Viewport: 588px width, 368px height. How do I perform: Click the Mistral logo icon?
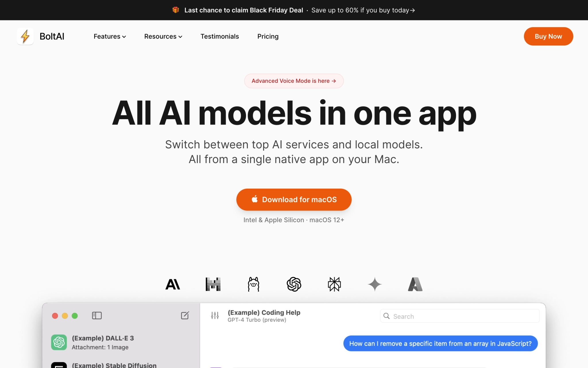pyautogui.click(x=213, y=284)
